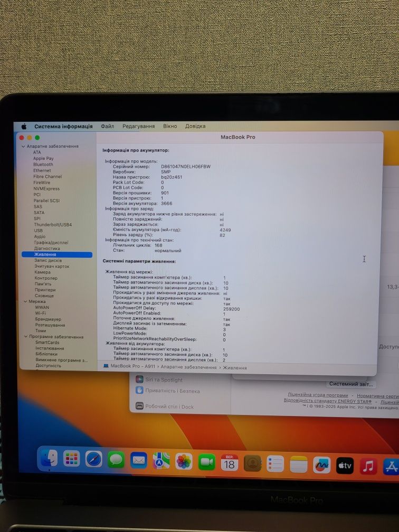Open FaceTime app in Dock
The height and width of the screenshot is (532, 399).
pyautogui.click(x=207, y=462)
